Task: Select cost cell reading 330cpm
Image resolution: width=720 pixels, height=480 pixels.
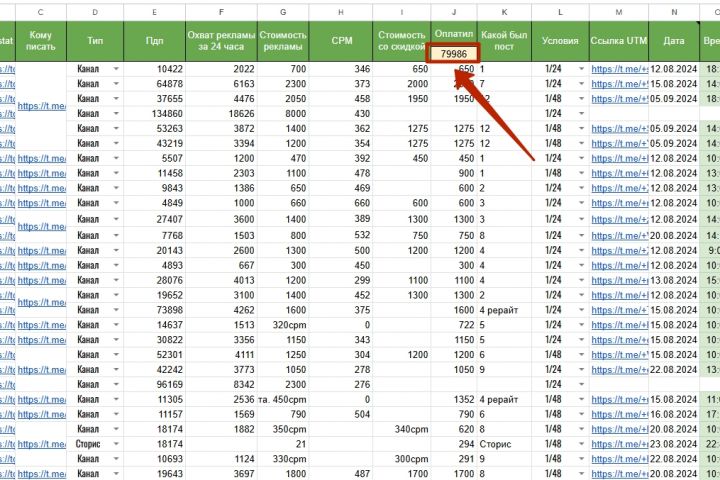Action: (283, 459)
